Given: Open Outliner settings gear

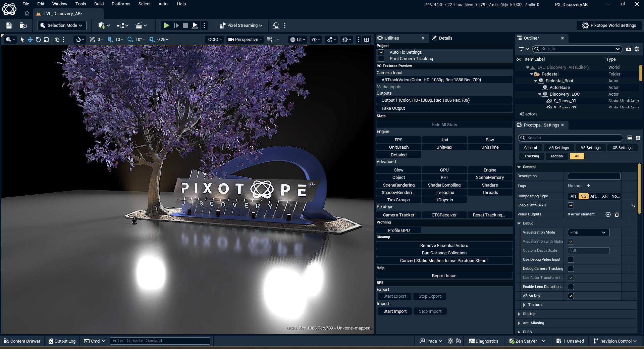Looking at the screenshot, I should click(637, 49).
